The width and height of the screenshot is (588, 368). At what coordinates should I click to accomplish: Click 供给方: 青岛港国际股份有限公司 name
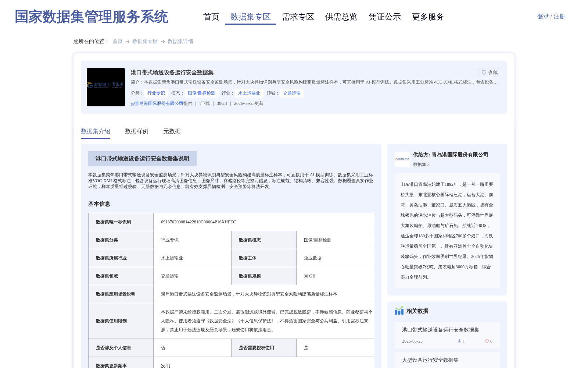tap(451, 155)
